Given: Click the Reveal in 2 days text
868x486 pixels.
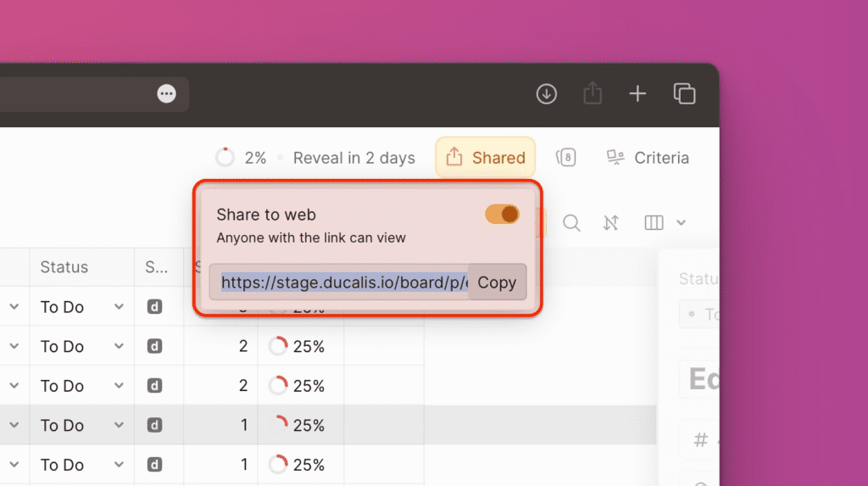Looking at the screenshot, I should pos(353,158).
